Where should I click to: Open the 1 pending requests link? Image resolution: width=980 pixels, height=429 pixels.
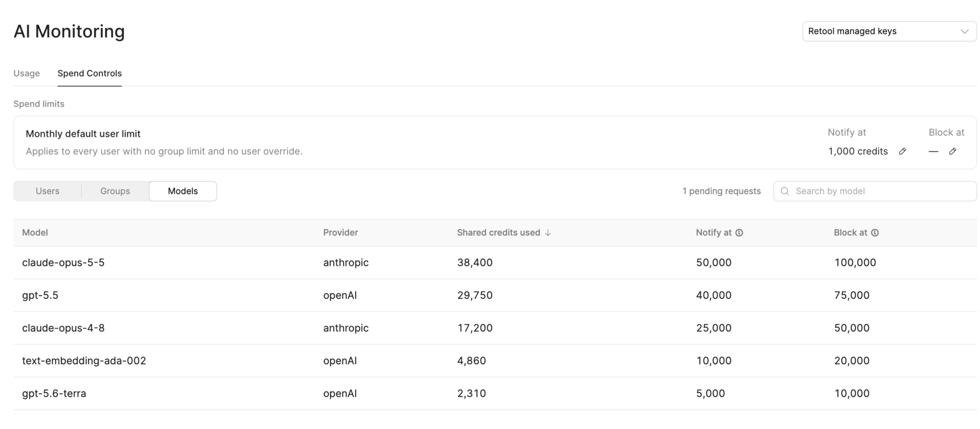tap(721, 191)
